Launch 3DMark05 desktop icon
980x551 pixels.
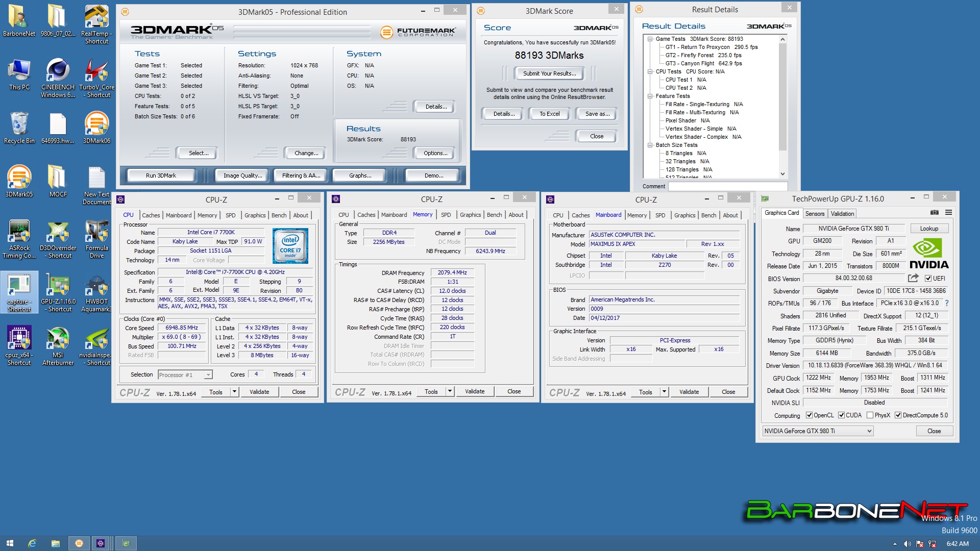click(x=19, y=182)
